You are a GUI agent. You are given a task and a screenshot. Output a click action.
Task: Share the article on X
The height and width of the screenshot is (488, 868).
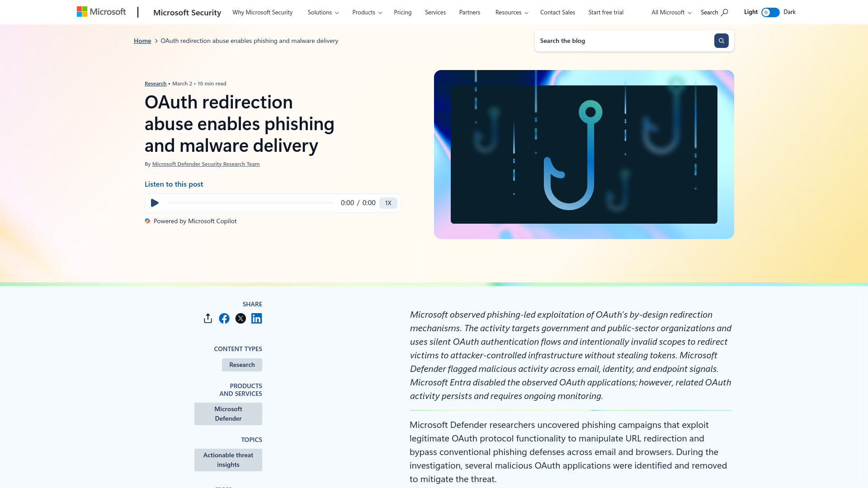tap(240, 318)
